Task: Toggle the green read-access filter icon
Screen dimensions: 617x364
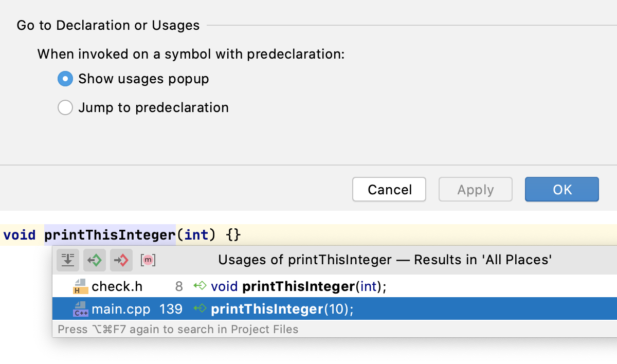Action: 95,260
